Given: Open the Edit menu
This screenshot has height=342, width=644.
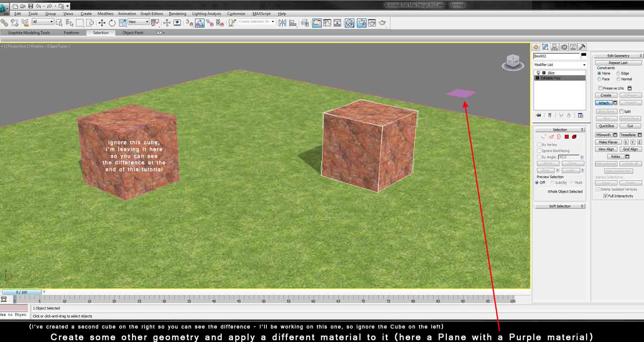Looking at the screenshot, I should (17, 14).
